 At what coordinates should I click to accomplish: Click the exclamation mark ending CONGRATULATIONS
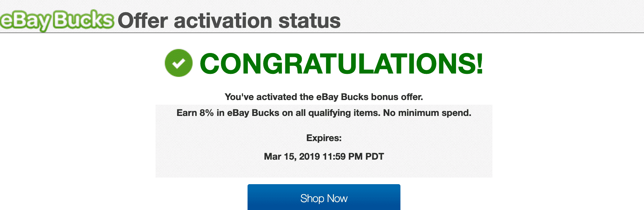[479, 64]
